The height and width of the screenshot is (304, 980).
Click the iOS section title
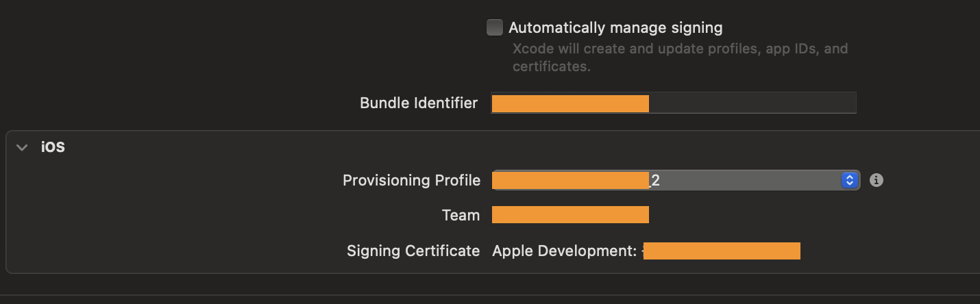click(53, 147)
